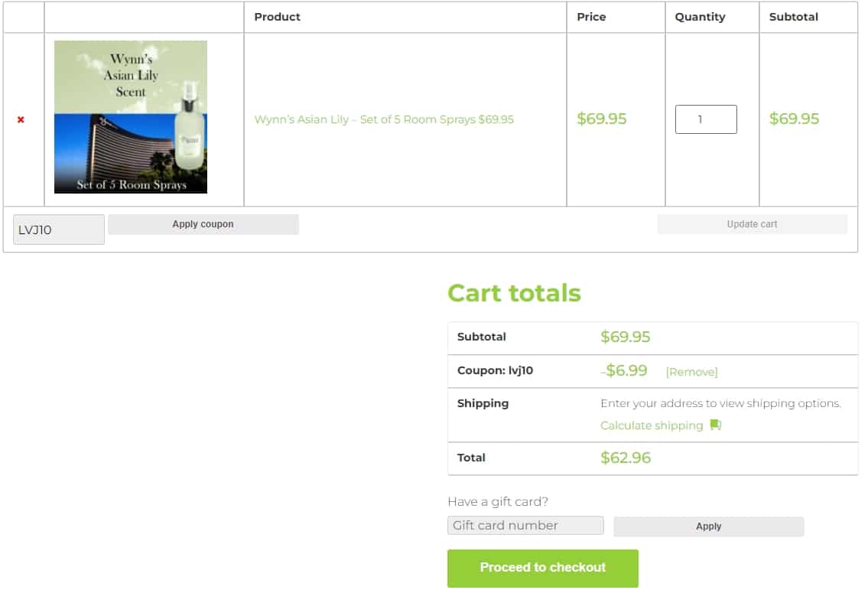Remove the lvj10 coupon via the Remove link
Viewport: 868px width, 590px height.
click(691, 372)
